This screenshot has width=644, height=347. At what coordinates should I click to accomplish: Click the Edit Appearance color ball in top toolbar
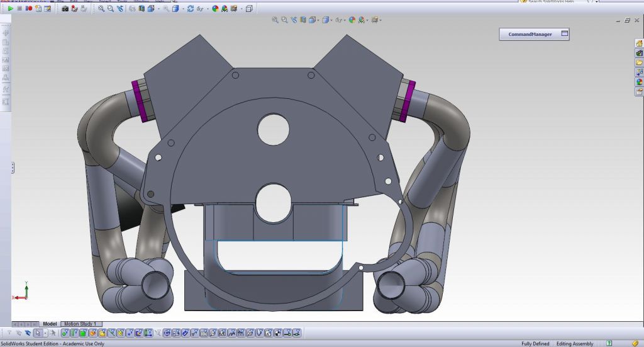(x=215, y=9)
